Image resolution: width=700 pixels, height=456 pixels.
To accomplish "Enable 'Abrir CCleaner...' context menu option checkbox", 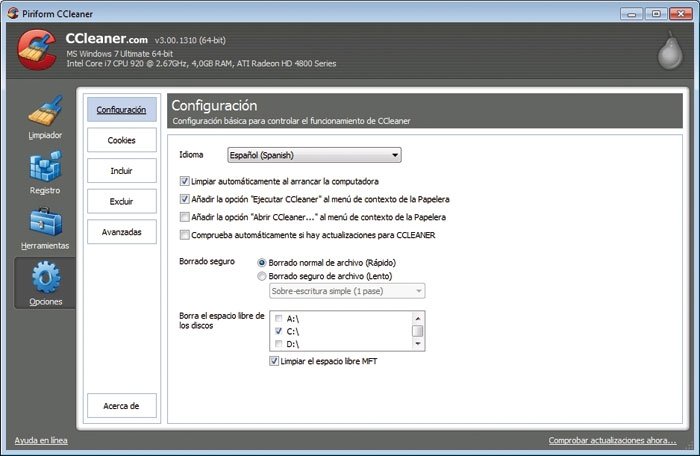I will tap(184, 217).
